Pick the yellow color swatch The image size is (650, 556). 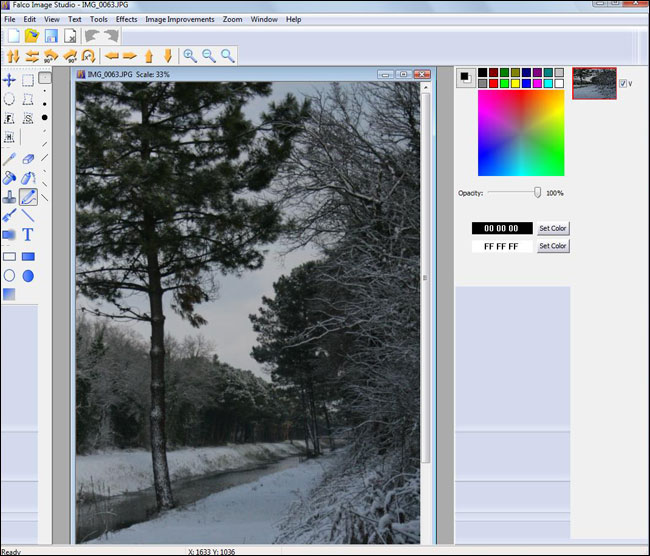click(x=515, y=83)
